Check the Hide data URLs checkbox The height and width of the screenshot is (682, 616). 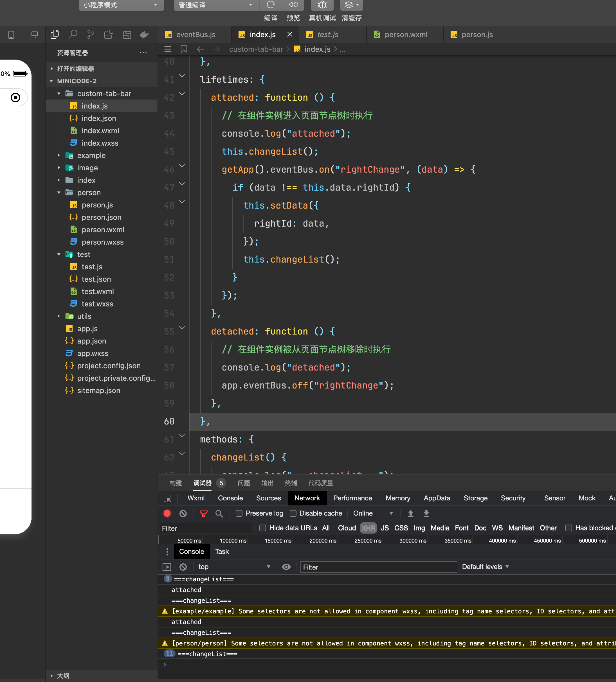point(262,528)
